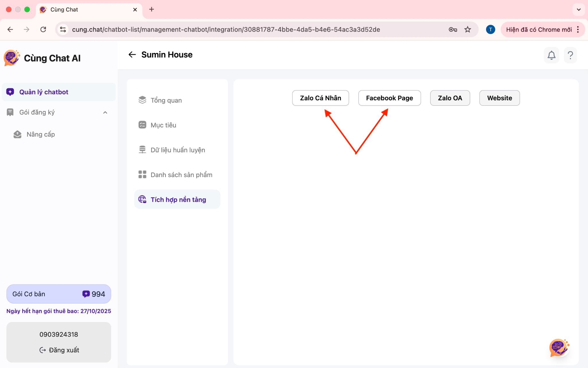Click the Cùng Chat AI logo
Viewport: 588px width, 368px height.
click(x=11, y=58)
